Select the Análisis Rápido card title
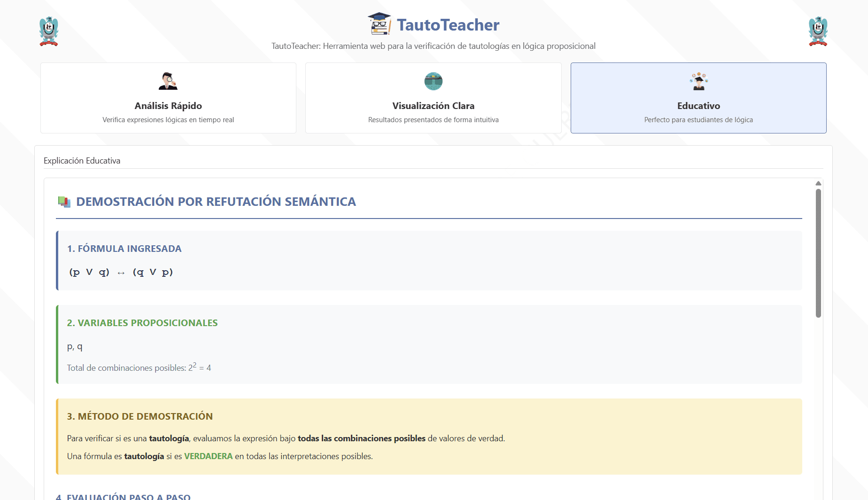The height and width of the screenshot is (500, 868). (x=168, y=106)
